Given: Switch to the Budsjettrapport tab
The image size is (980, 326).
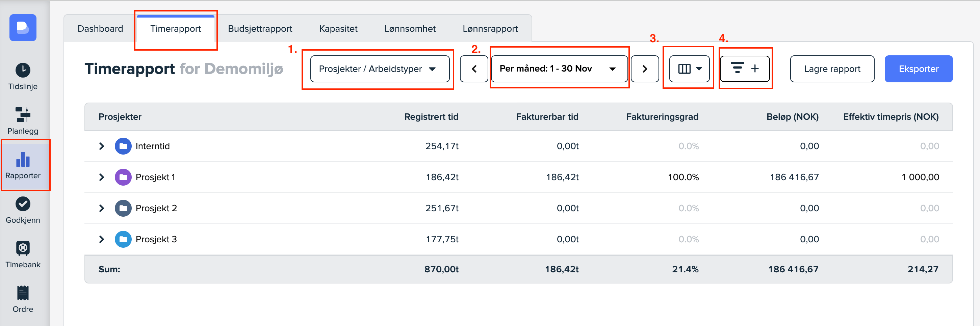Looking at the screenshot, I should (x=260, y=29).
